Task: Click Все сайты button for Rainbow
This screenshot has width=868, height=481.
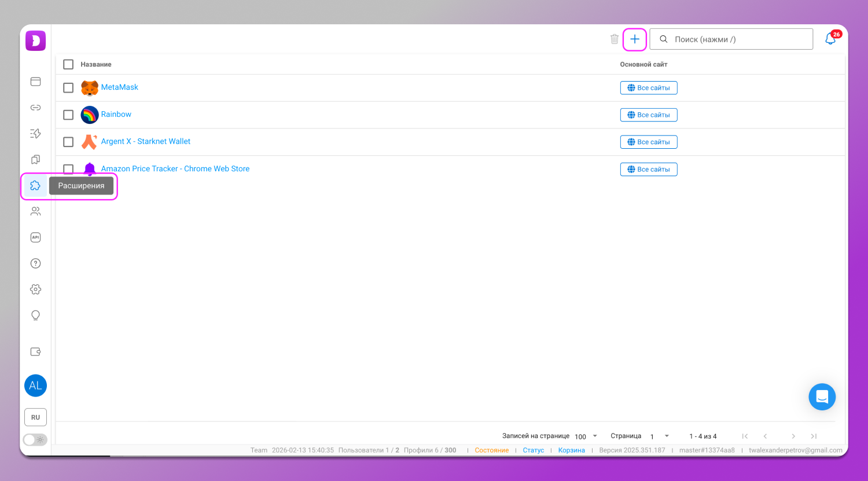Action: click(648, 115)
